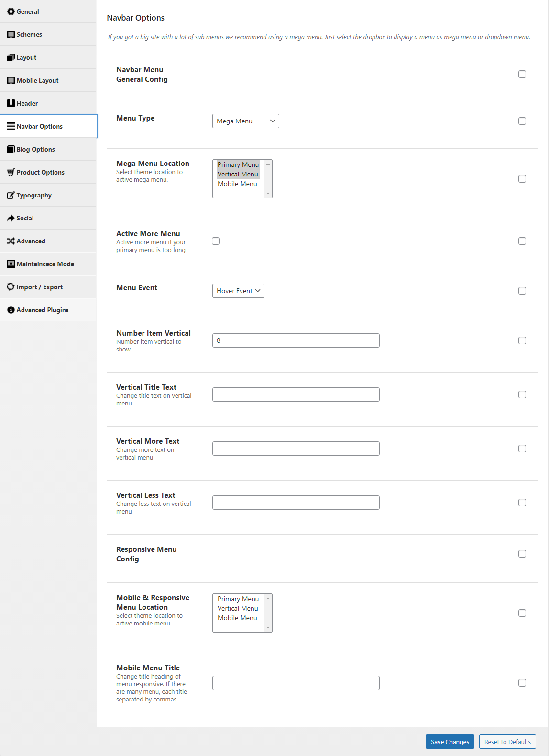Open the Hover Event dropdown
Image resolution: width=549 pixels, height=756 pixels.
238,291
